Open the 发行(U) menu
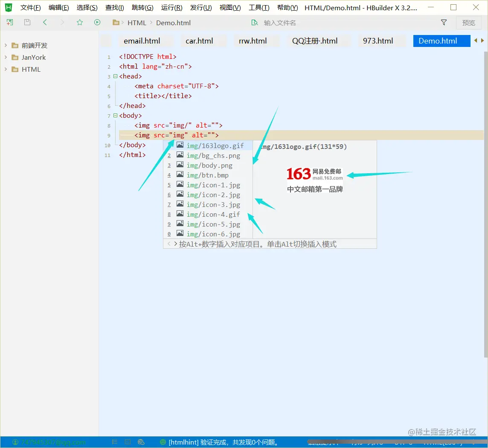This screenshot has width=488, height=448. pyautogui.click(x=201, y=8)
